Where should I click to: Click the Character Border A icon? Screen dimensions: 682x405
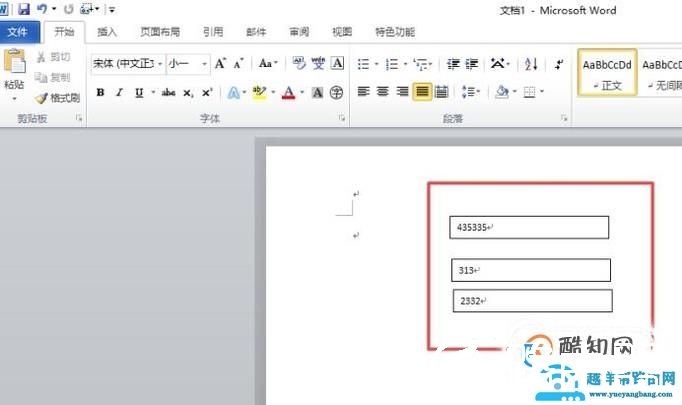tap(338, 64)
